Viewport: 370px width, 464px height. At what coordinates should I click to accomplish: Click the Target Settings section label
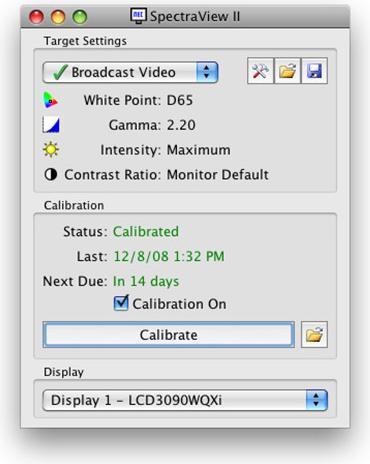click(85, 41)
